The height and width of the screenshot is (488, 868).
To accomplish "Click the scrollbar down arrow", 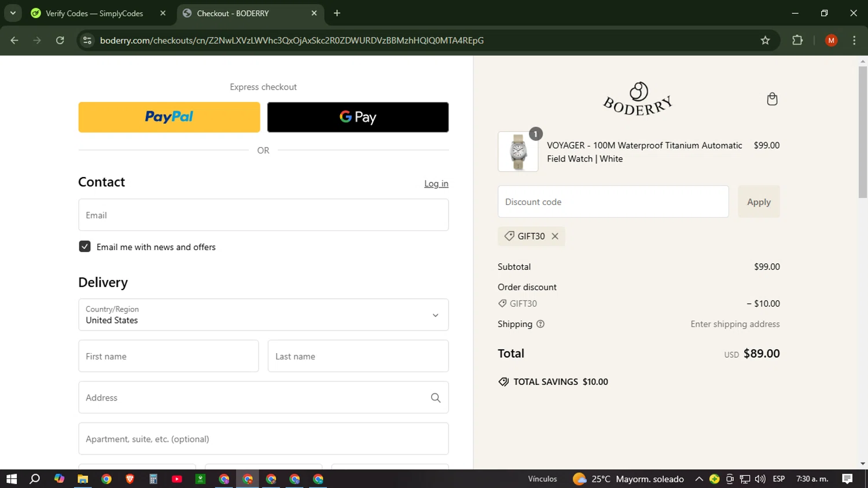I will [x=863, y=464].
